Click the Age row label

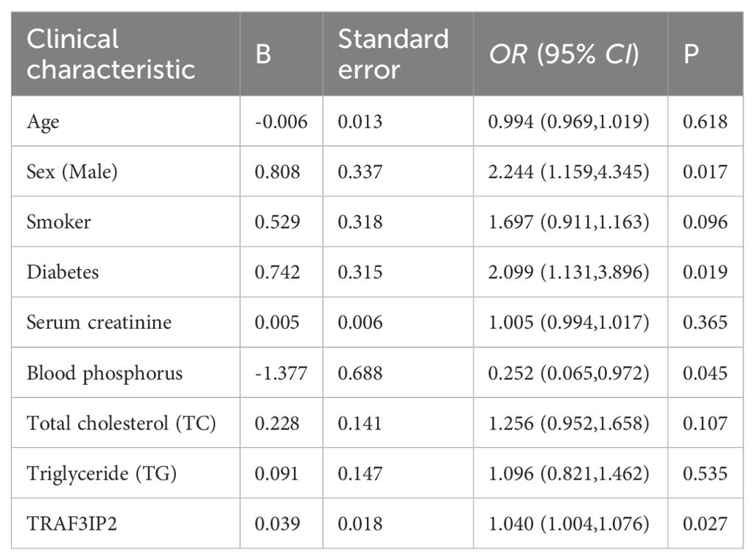[x=43, y=122]
